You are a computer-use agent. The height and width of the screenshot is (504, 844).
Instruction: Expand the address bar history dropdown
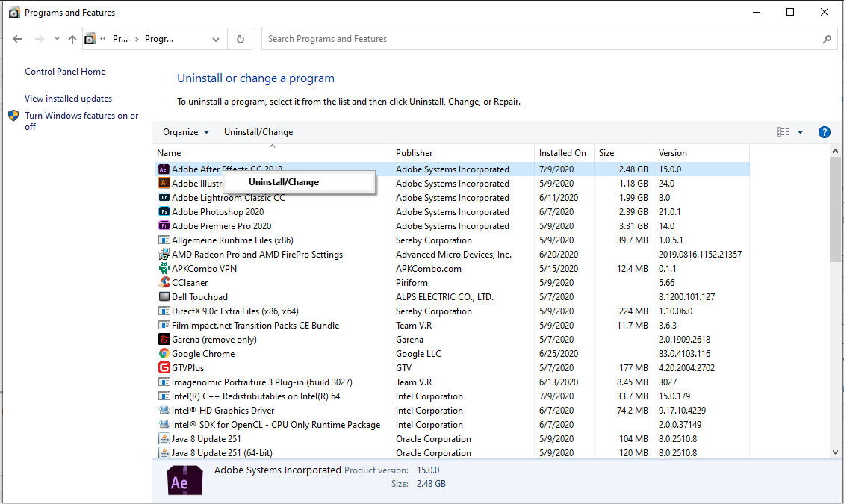click(216, 40)
